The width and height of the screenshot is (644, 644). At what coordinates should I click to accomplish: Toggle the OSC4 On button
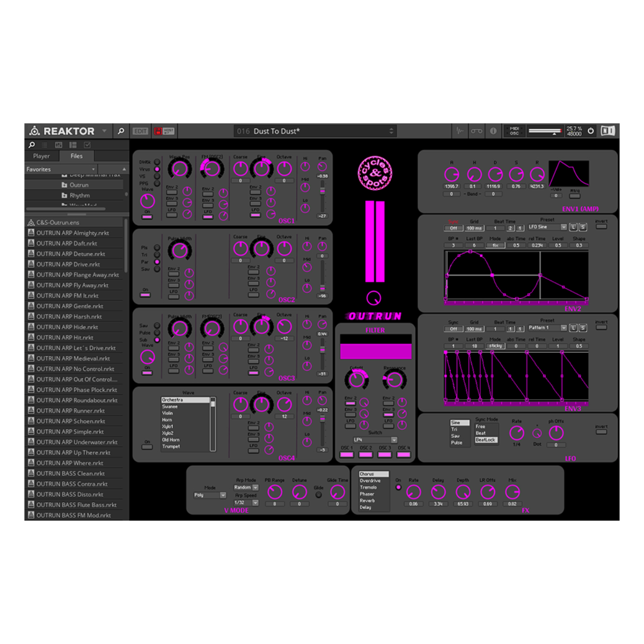pyautogui.click(x=147, y=447)
